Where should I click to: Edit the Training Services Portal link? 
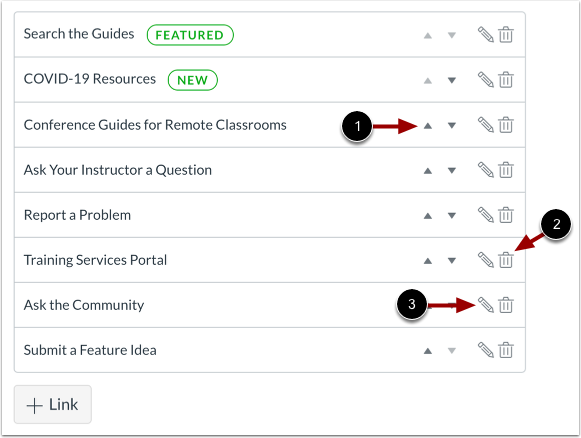pyautogui.click(x=485, y=260)
